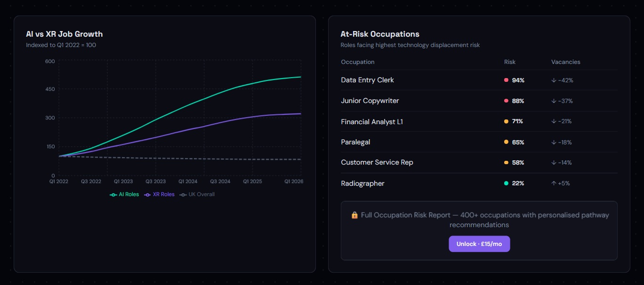644x285 pixels.
Task: Select the Customer Service Rep table row
Action: pyautogui.click(x=424, y=163)
